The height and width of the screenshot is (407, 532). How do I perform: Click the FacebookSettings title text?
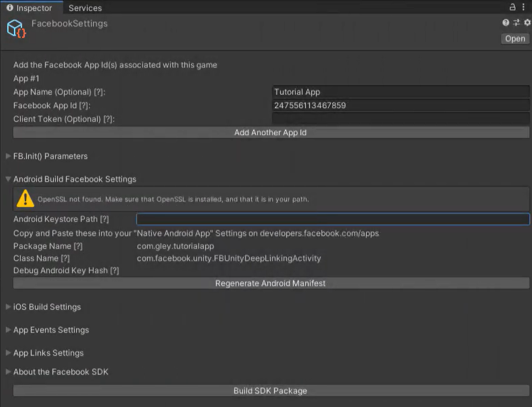click(x=69, y=23)
